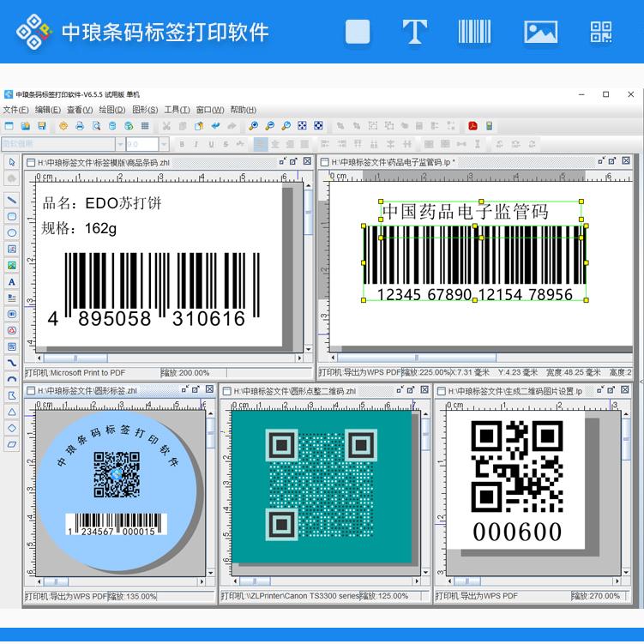Click the print icon in toolbar

tap(80, 126)
